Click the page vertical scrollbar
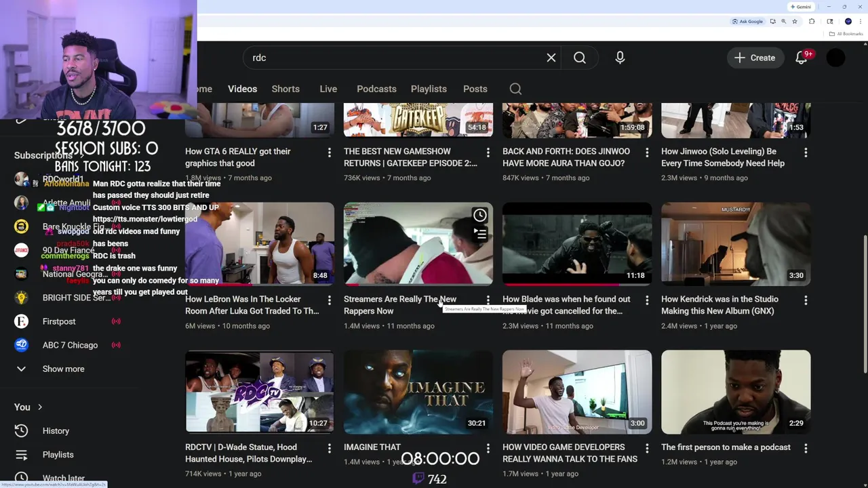The image size is (868, 488). click(865, 304)
